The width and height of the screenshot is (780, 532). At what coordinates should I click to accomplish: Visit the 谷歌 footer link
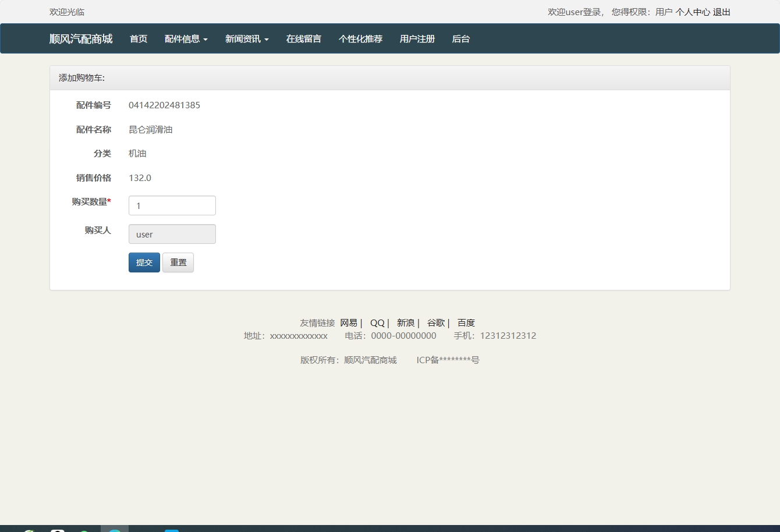[x=436, y=323]
